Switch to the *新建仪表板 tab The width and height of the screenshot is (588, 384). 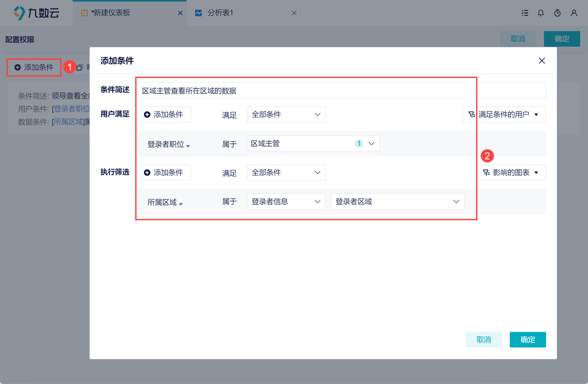[111, 13]
